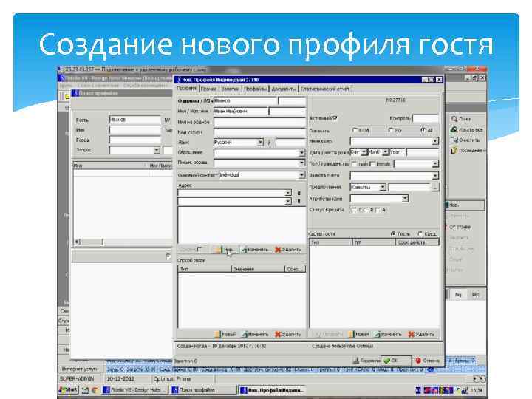This screenshot has height=399, width=532.
Task: Click the ellipsis button beside the preferences field
Action: tap(435, 187)
